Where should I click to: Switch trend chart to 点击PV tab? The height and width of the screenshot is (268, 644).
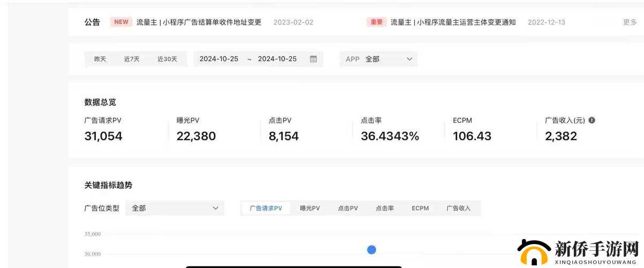(348, 208)
